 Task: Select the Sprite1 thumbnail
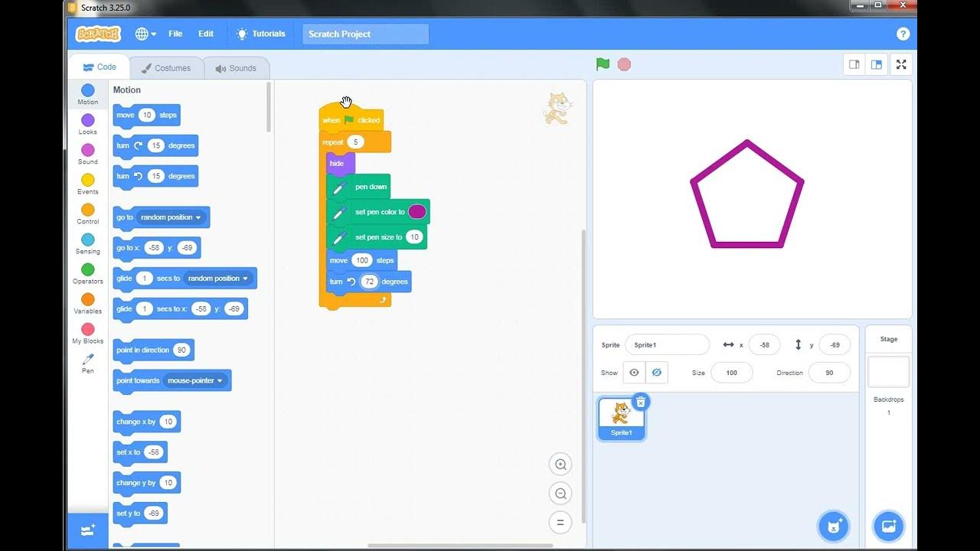point(621,419)
